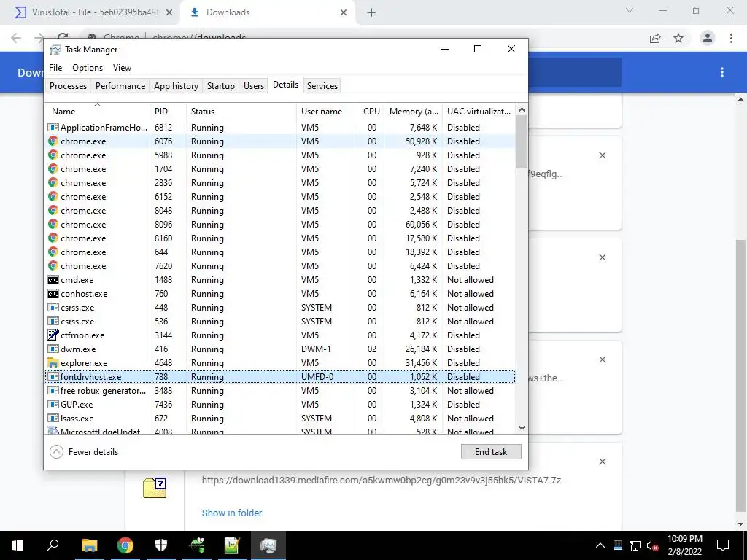The width and height of the screenshot is (747, 560).
Task: Collapse Task Manager with Fewer details
Action: [x=84, y=452]
